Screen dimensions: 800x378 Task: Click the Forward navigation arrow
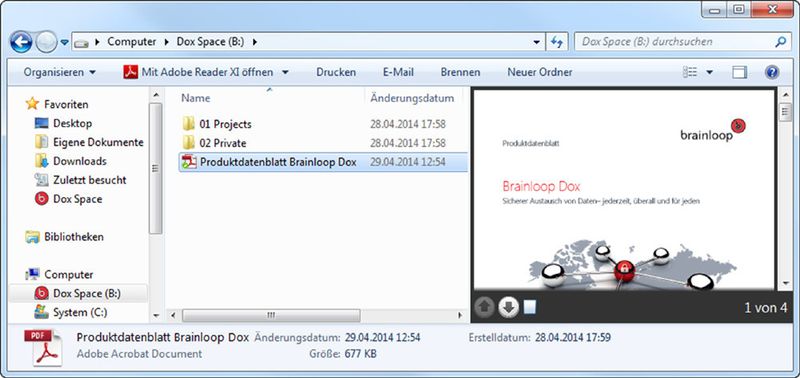(45, 42)
